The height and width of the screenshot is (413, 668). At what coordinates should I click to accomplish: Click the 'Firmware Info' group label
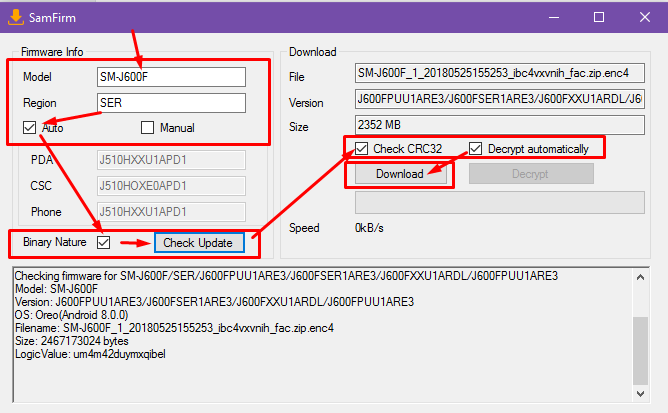point(52,52)
